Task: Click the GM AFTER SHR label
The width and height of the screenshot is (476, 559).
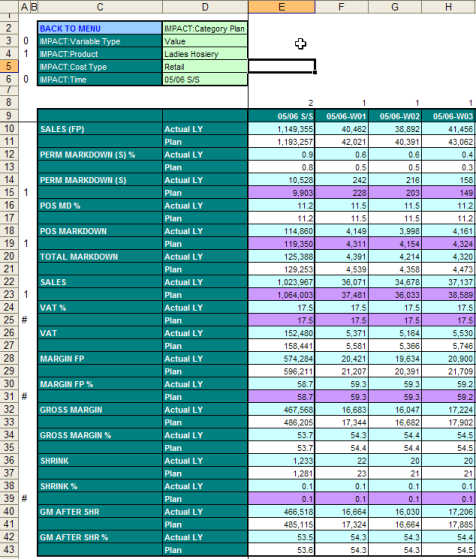Action: coord(70,512)
